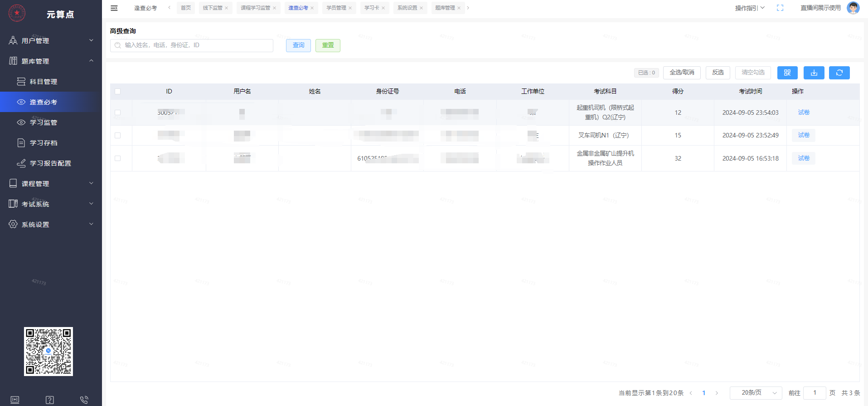The height and width of the screenshot is (406, 868).
Task: Expand the 系统设置 sidebar menu
Action: pos(51,224)
